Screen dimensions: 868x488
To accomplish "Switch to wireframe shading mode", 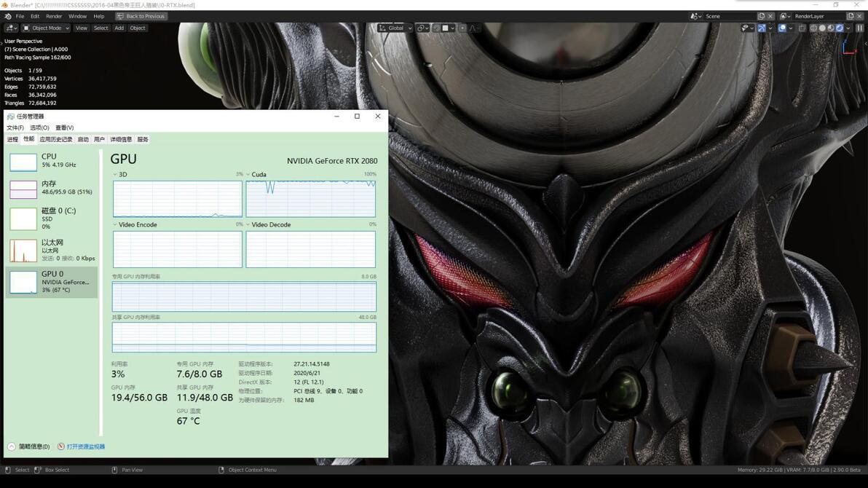I will pyautogui.click(x=813, y=28).
